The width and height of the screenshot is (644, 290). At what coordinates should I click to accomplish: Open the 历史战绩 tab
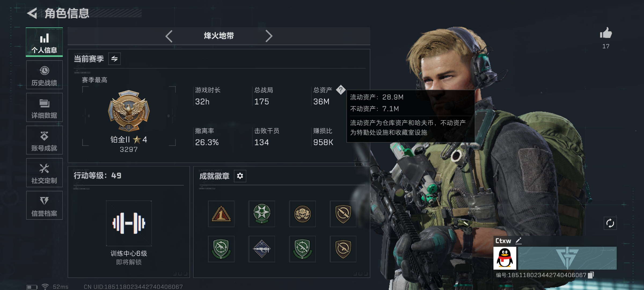pyautogui.click(x=44, y=75)
